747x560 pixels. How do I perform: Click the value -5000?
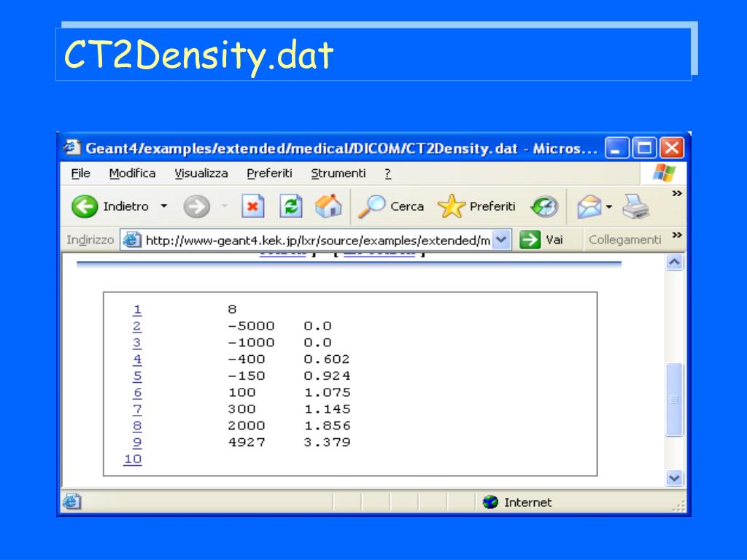[251, 326]
